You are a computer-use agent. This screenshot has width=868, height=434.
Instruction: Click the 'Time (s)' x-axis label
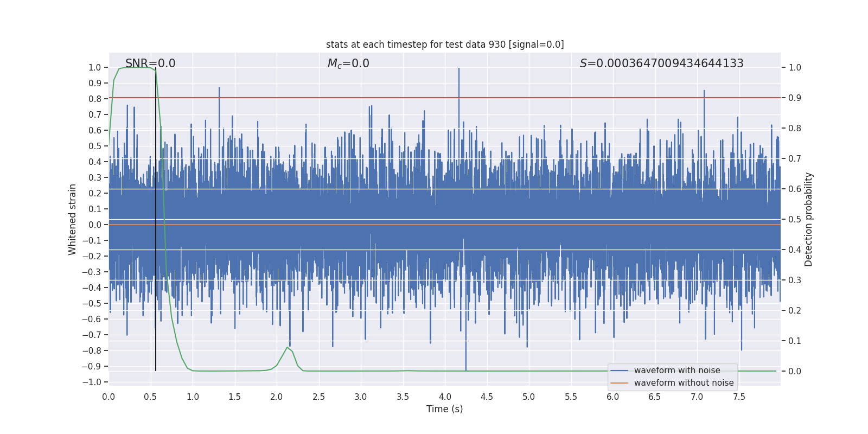[445, 409]
